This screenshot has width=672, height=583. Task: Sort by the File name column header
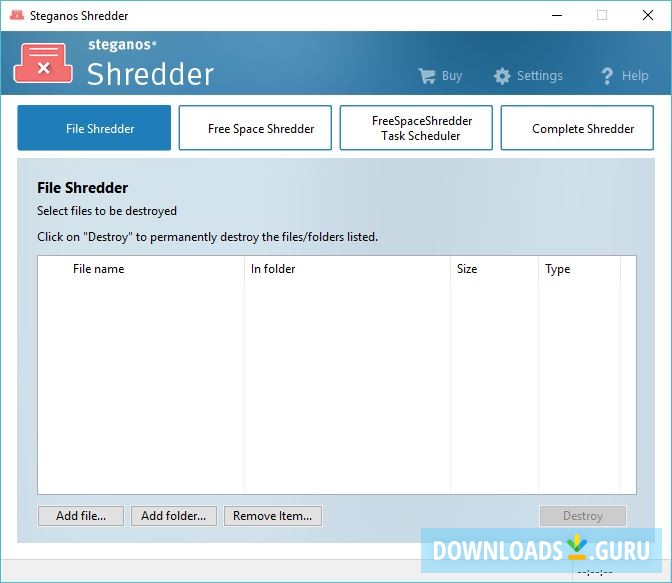[141, 269]
